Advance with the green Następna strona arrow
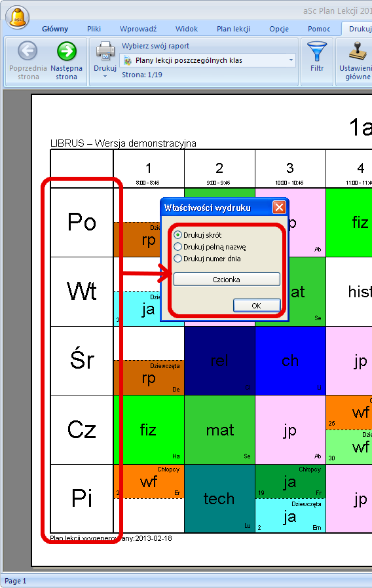Image resolution: width=372 pixels, height=588 pixels. tap(66, 50)
